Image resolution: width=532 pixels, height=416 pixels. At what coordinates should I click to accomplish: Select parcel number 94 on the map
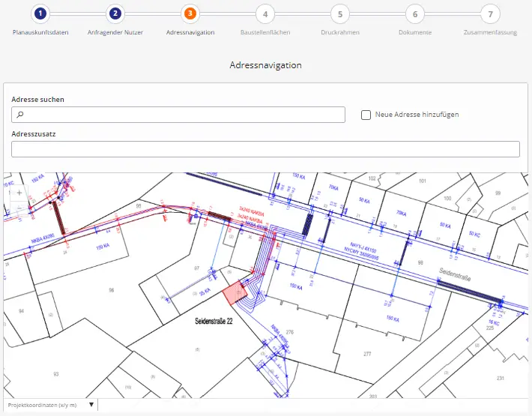(x=22, y=311)
